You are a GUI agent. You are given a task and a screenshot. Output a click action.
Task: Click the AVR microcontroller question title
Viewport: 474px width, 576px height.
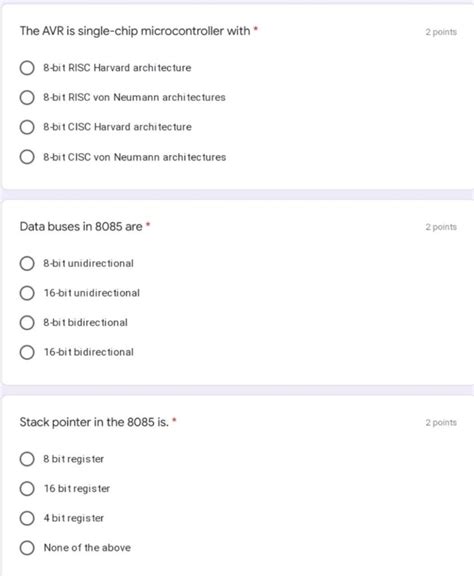coord(135,31)
